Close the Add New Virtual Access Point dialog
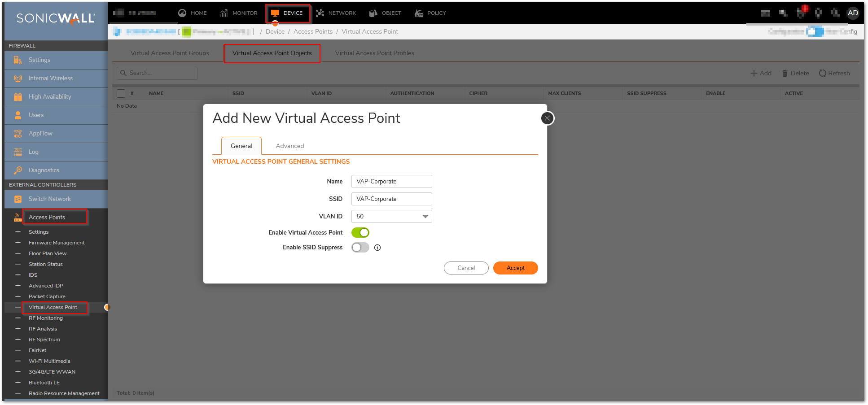This screenshot has height=405, width=868. click(x=547, y=118)
